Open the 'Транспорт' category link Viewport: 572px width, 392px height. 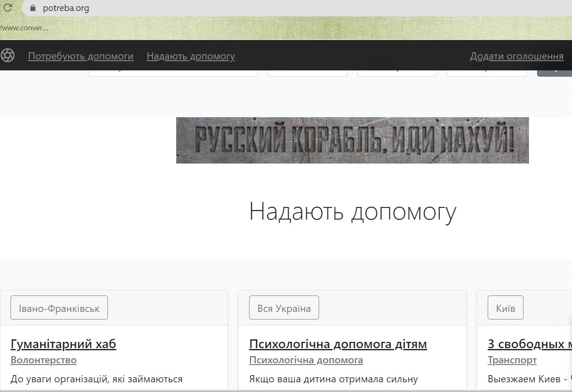512,360
